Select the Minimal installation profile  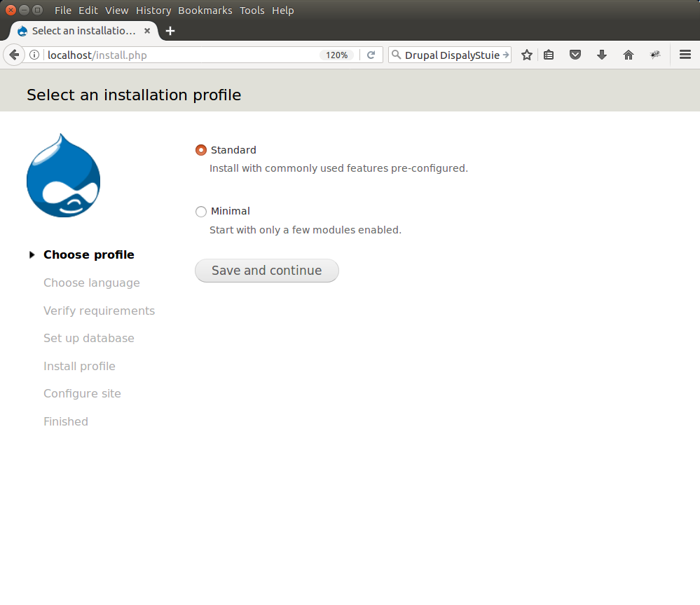201,211
